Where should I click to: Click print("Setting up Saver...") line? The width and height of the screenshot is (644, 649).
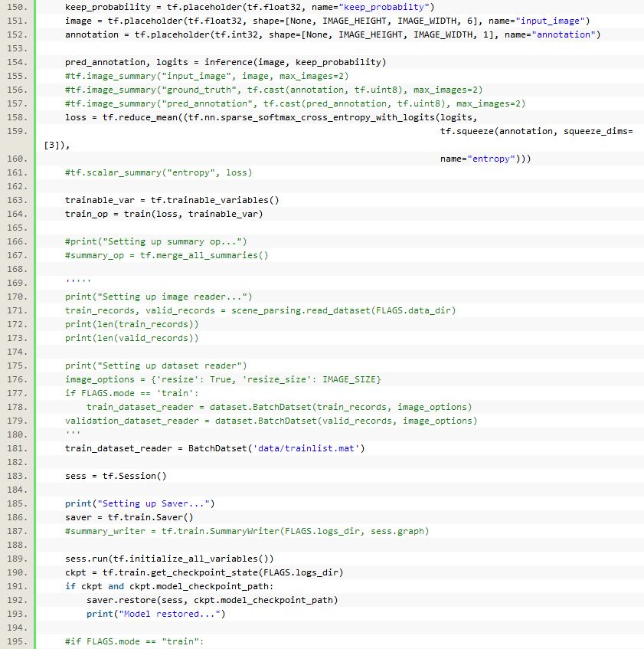140,503
